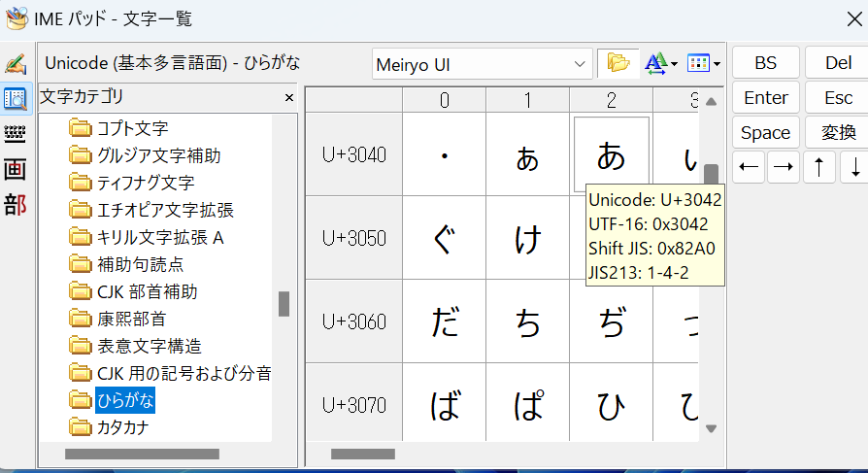Expand the font size dropdown arrow
Screen dimensions: 868x473
click(674, 64)
